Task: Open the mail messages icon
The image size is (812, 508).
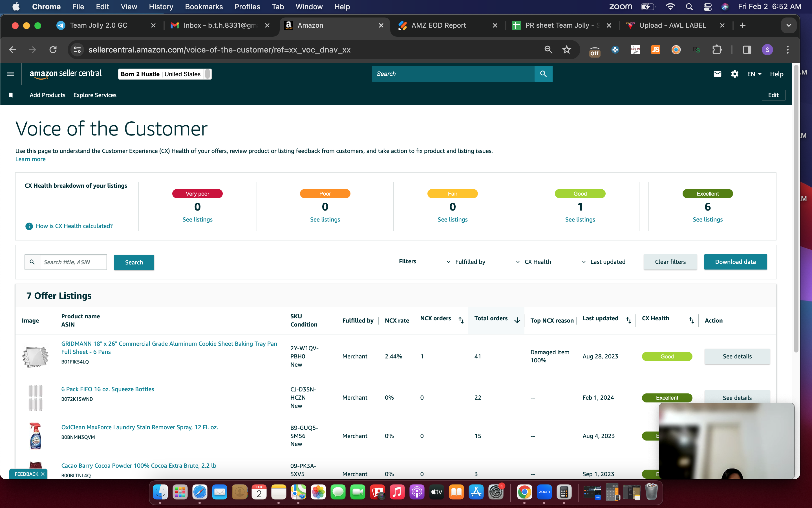Action: click(717, 74)
